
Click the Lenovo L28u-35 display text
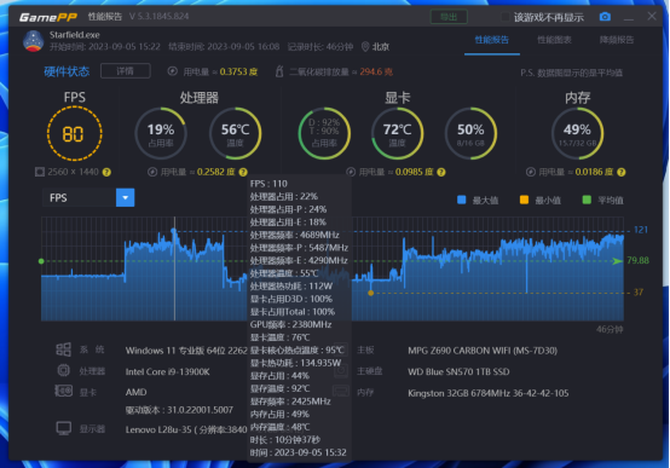click(x=186, y=430)
